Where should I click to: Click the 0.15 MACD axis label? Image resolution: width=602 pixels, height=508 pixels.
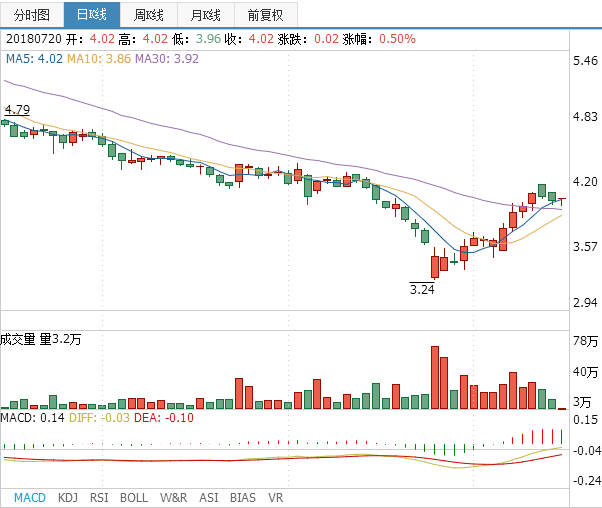(585, 420)
